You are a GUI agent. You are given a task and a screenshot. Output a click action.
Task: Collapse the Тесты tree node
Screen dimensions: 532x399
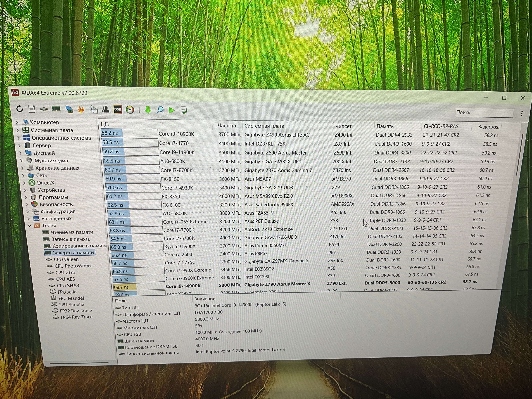[29, 226]
